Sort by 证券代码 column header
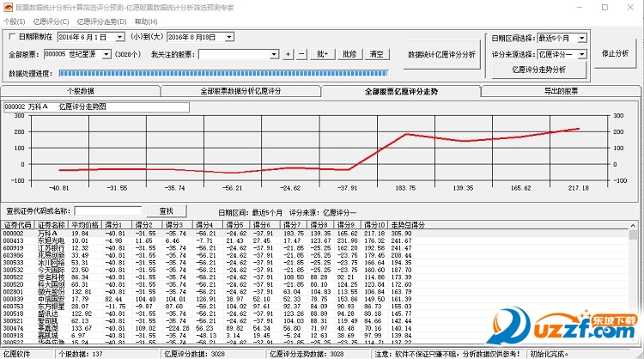Viewport: 644px width, 359px height. point(18,225)
